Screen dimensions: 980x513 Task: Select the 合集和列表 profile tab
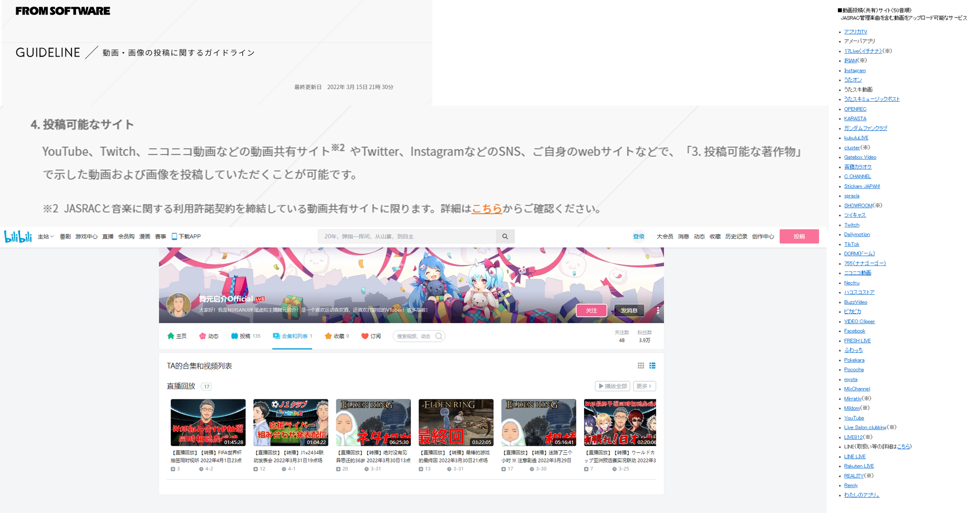pyautogui.click(x=292, y=336)
